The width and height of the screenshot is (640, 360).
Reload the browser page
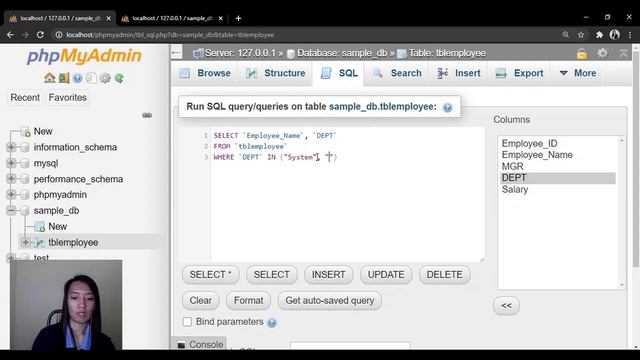[40, 35]
